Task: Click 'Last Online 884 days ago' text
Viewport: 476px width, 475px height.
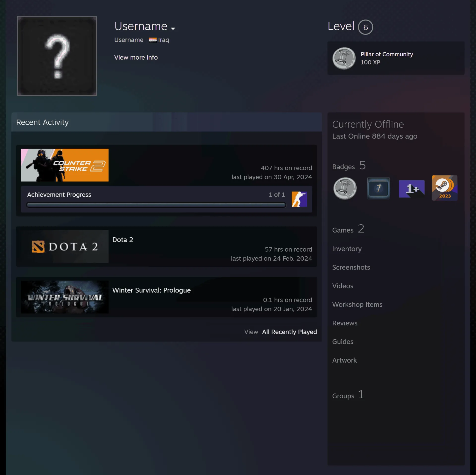Action: click(x=375, y=136)
